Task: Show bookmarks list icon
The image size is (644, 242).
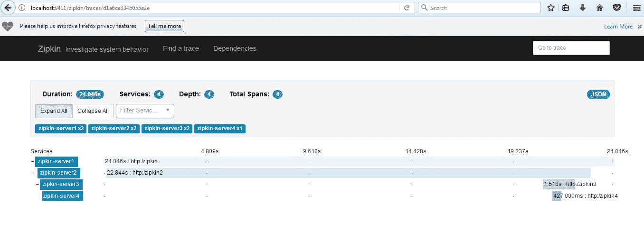Action: (x=566, y=8)
